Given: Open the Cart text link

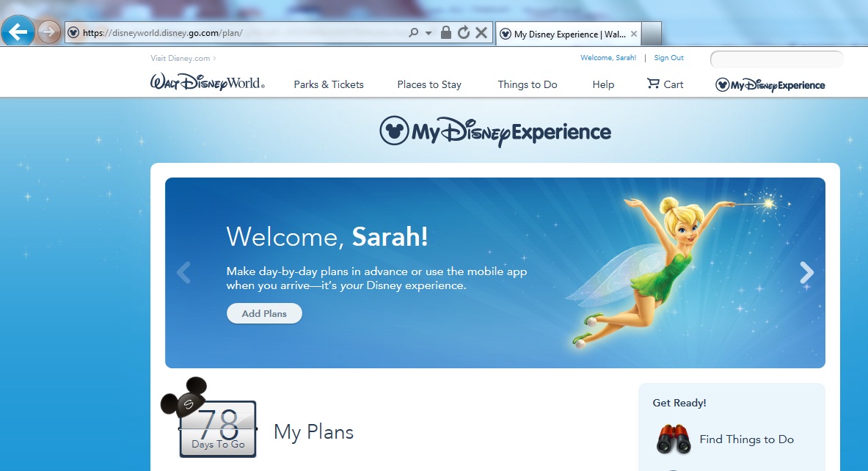Looking at the screenshot, I should [673, 84].
